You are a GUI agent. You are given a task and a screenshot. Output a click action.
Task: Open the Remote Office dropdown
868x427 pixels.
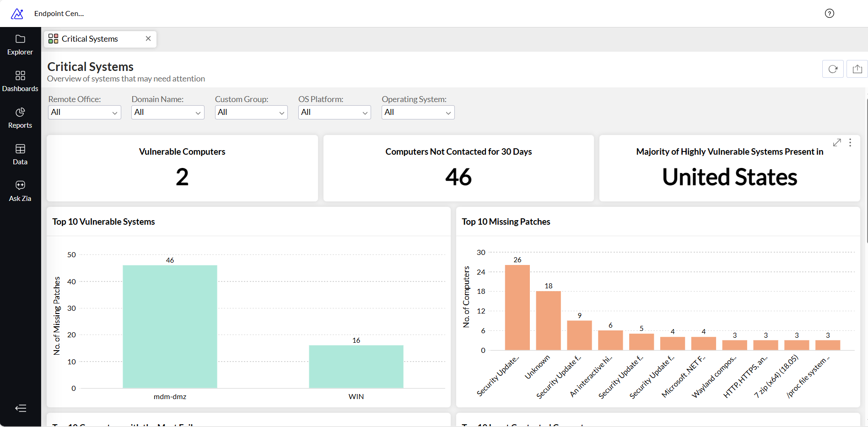tap(84, 112)
